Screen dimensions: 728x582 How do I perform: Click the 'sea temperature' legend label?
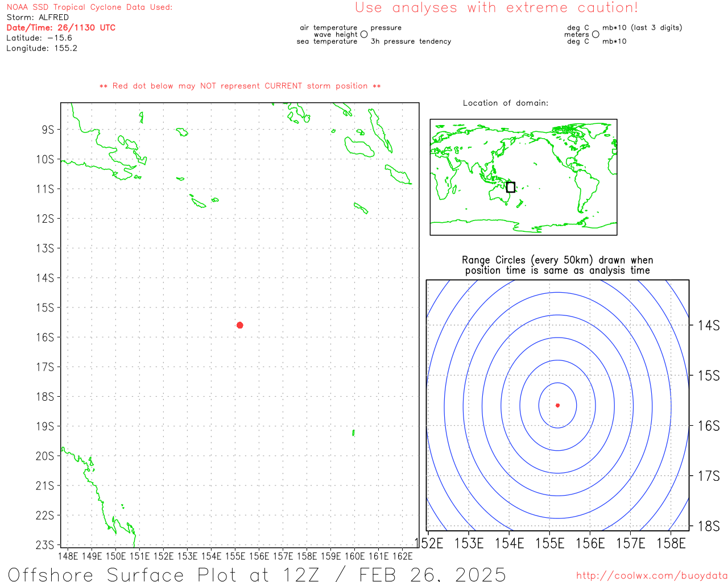click(327, 41)
